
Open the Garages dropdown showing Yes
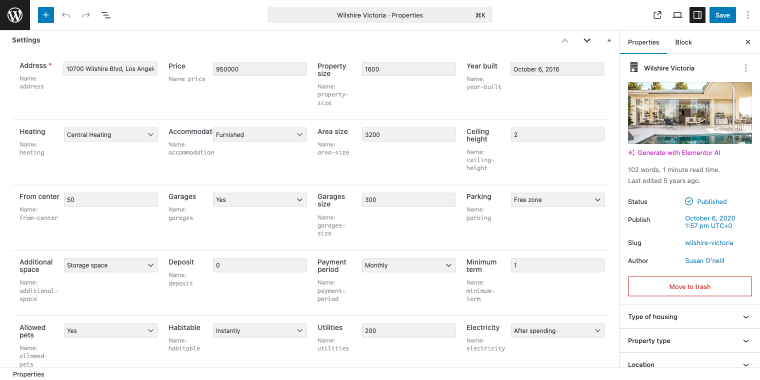tap(260, 200)
